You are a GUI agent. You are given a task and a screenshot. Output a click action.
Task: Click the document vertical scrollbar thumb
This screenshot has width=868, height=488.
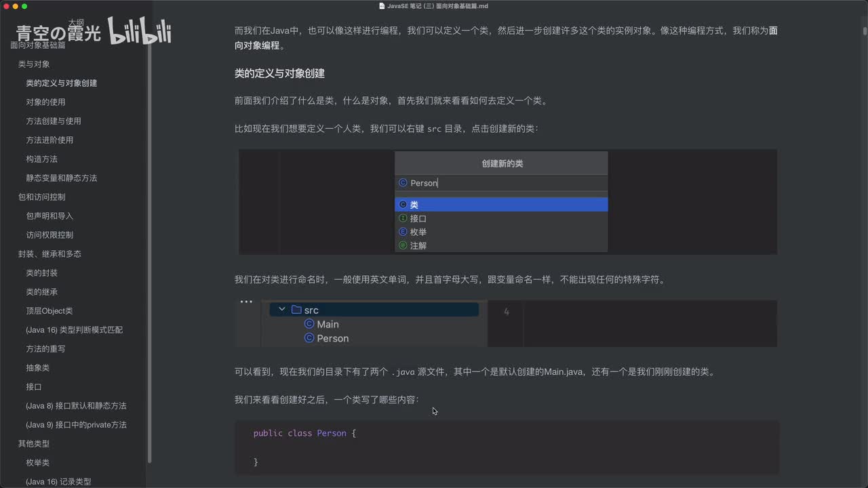[x=865, y=31]
